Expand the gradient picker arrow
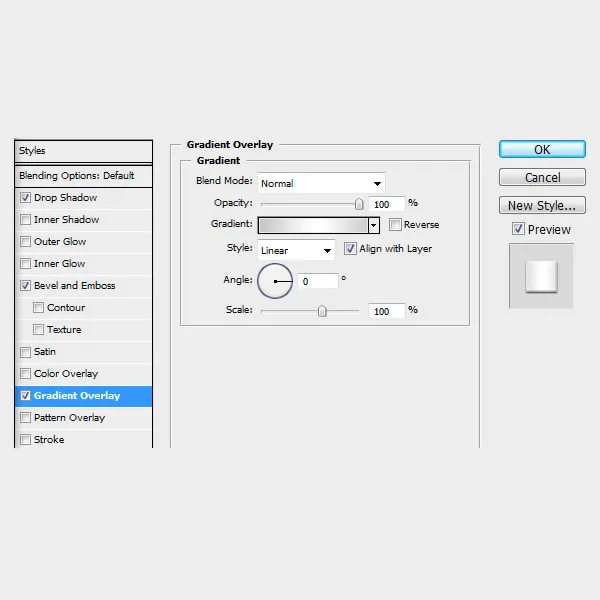The image size is (600, 600). point(374,225)
